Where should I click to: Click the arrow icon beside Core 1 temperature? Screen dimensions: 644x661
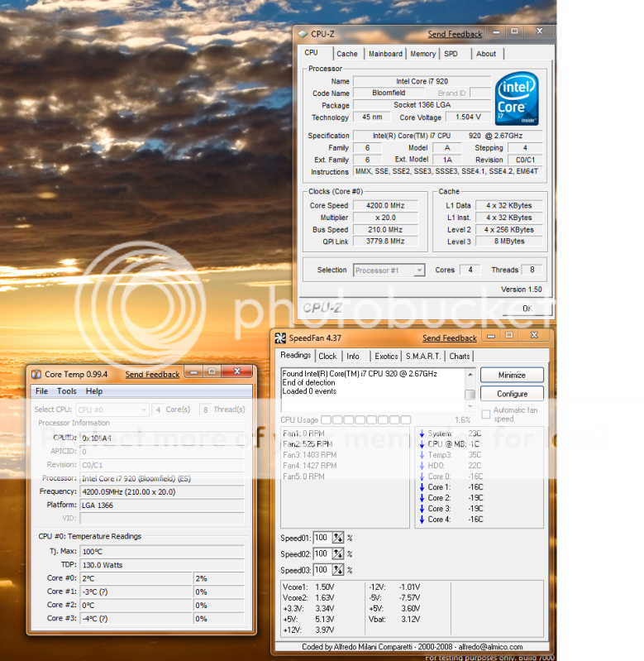(421, 487)
